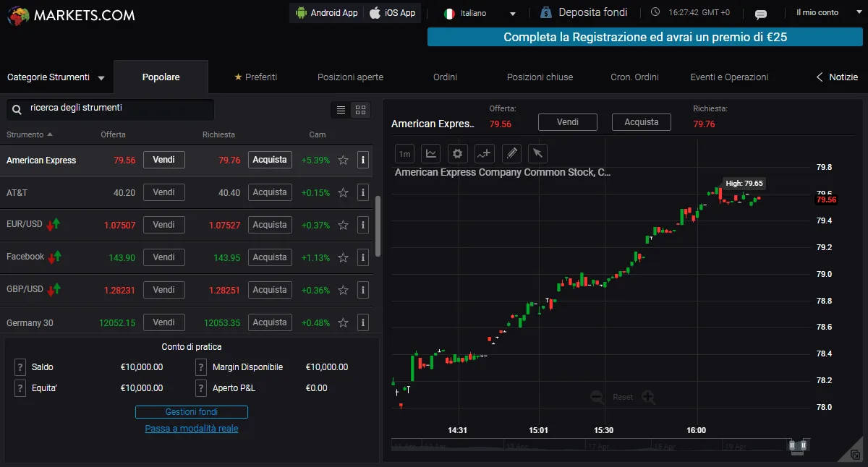
Task: Click the Markets.com logo
Action: click(x=69, y=14)
